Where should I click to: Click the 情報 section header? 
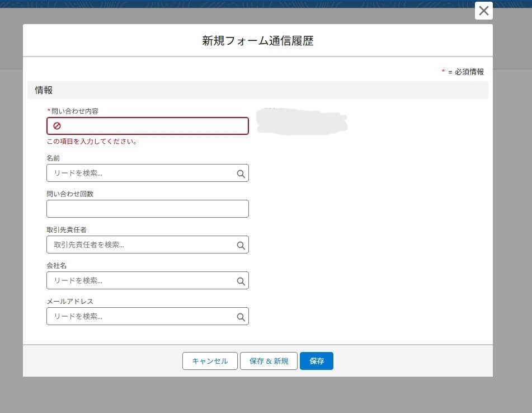[42, 90]
